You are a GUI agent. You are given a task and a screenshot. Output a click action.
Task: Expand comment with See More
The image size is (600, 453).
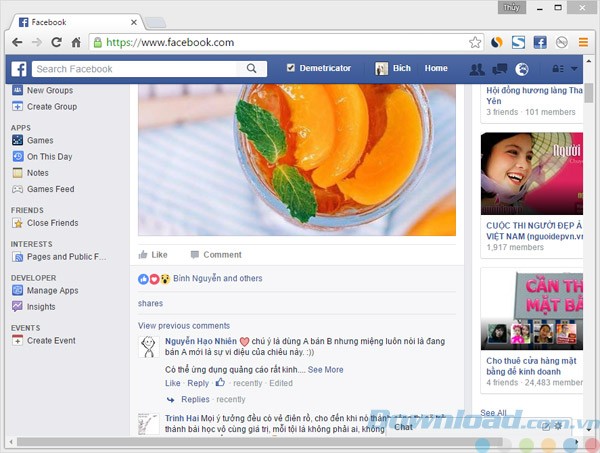[325, 370]
